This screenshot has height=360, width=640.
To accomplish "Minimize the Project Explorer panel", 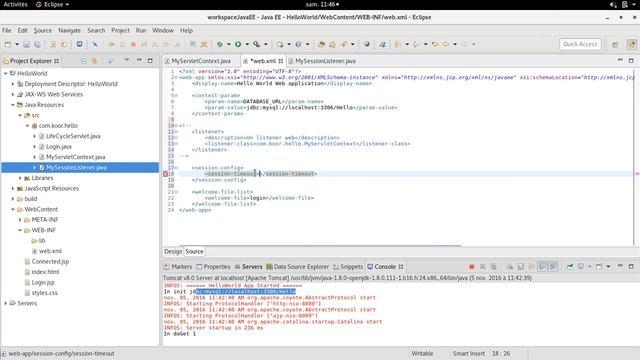I will [139, 60].
